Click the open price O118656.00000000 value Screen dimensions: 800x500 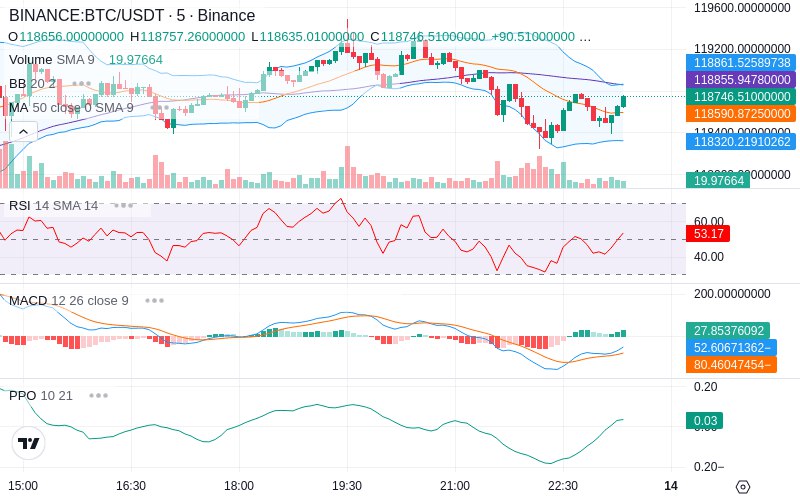(66, 37)
